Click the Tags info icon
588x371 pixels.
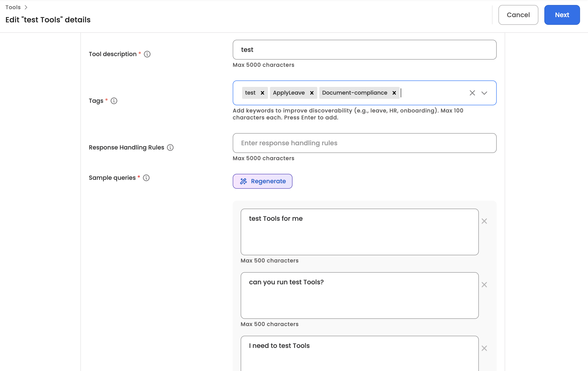tap(114, 101)
